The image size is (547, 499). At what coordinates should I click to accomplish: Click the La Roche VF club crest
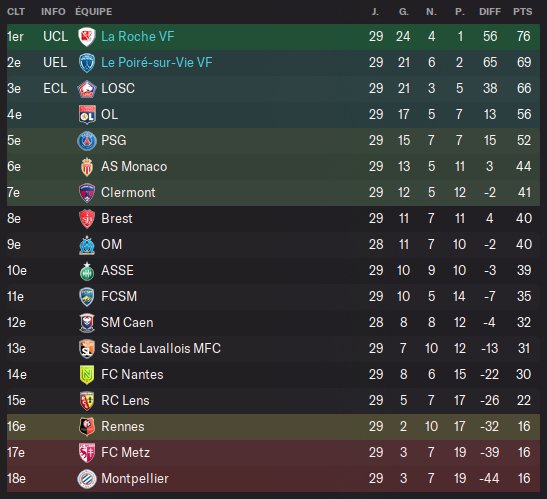[87, 37]
